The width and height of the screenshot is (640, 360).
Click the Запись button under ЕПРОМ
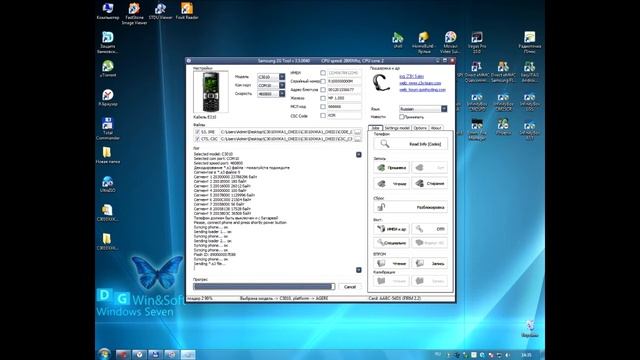tap(429, 264)
